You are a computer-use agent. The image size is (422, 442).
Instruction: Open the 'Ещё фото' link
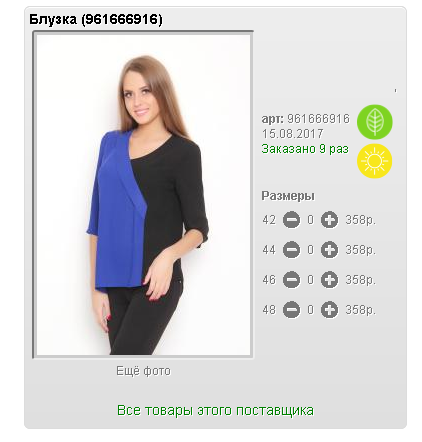click(x=143, y=371)
